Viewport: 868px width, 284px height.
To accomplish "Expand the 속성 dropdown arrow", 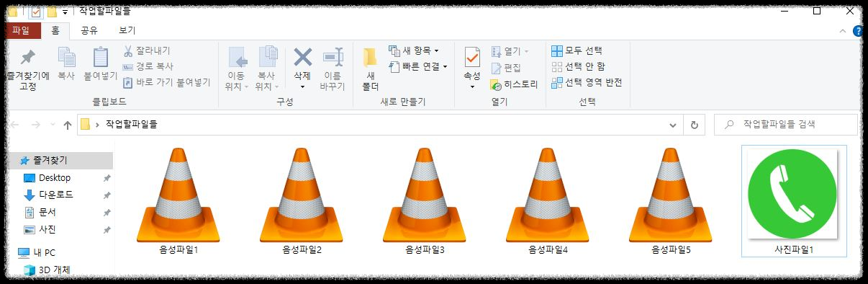I will coord(472,86).
